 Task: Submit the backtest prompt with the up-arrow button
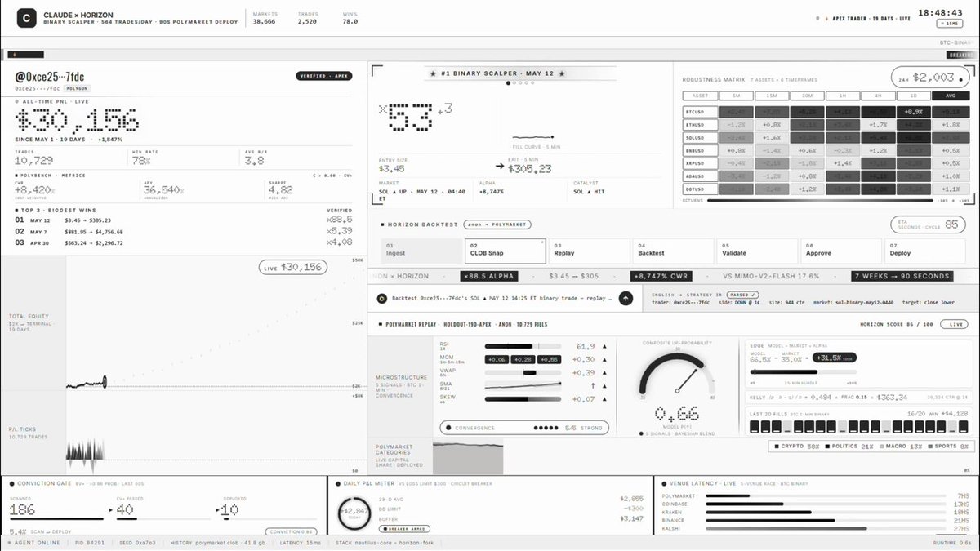click(626, 299)
